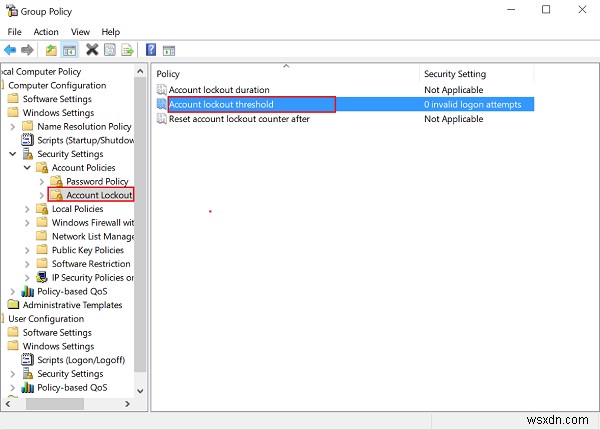This screenshot has height=430, width=600.
Task: Collapse the Account Policies node
Action: [27, 168]
